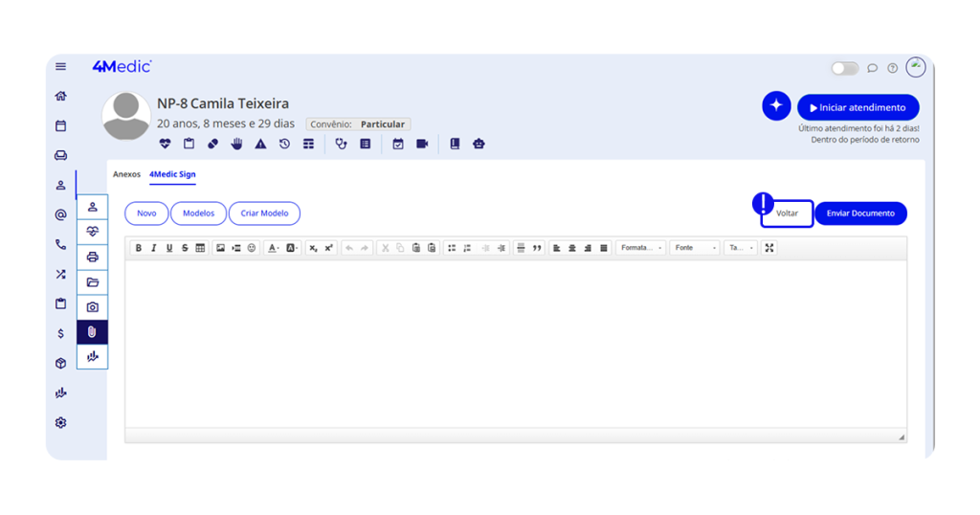The image size is (980, 515).
Task: Toggle superscript in editor toolbar
Action: pos(329,248)
